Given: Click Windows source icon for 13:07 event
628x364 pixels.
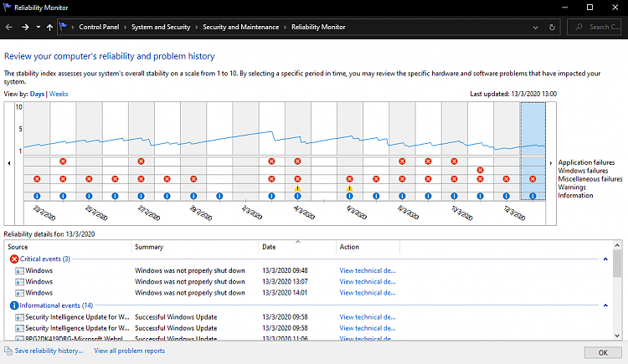Looking at the screenshot, I should tap(19, 282).
